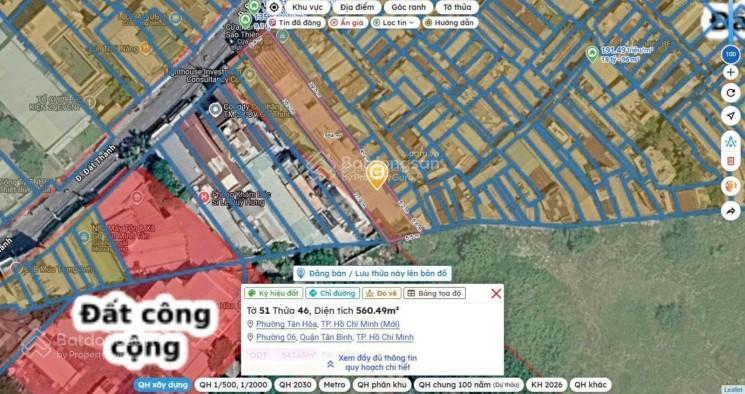The image size is (745, 394).
Task: Click the navigation arrow compass icon
Action: tap(731, 116)
